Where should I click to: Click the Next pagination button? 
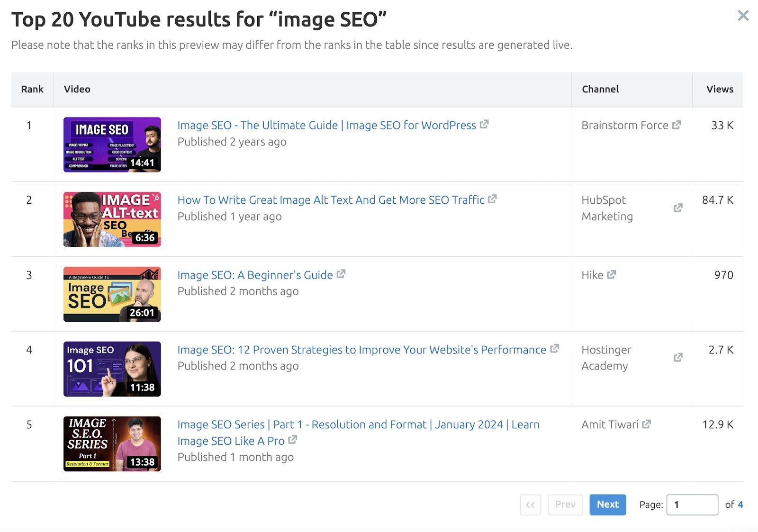click(607, 505)
